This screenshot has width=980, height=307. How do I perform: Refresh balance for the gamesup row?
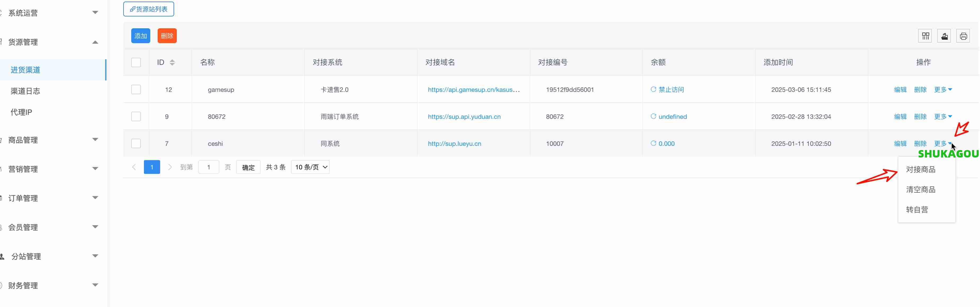click(653, 89)
